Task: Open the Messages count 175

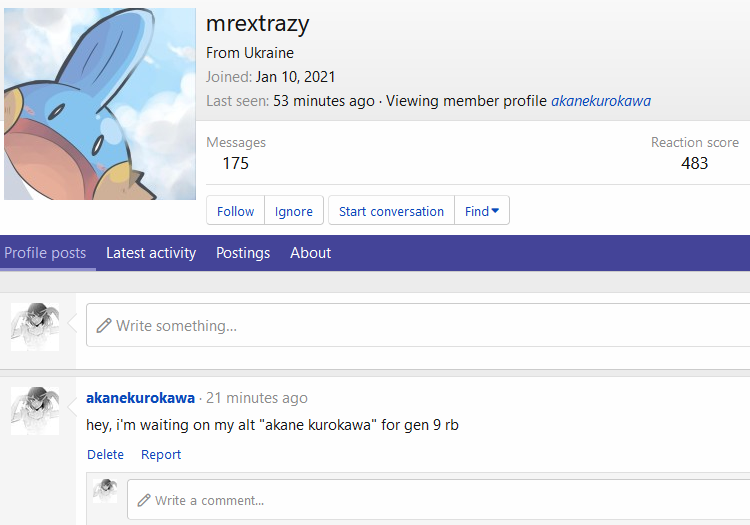Action: click(x=235, y=163)
